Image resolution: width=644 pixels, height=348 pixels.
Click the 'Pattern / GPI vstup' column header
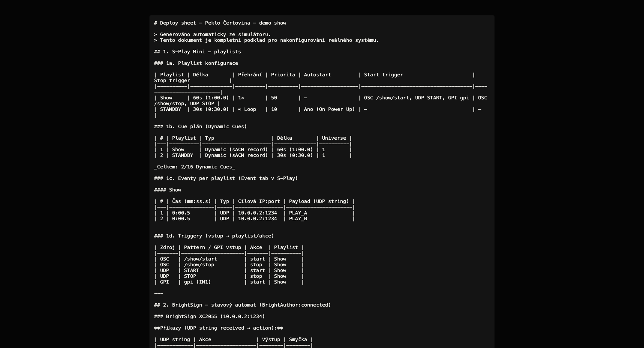tap(212, 247)
